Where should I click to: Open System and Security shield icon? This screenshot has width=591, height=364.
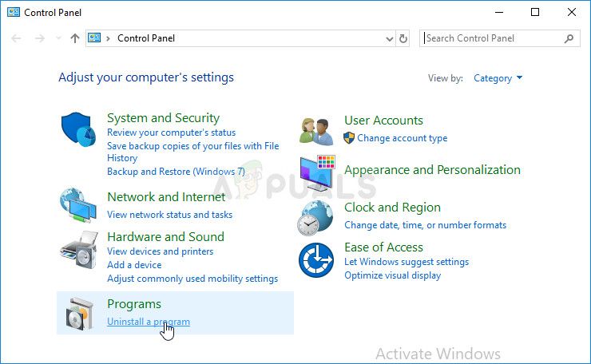pos(78,129)
